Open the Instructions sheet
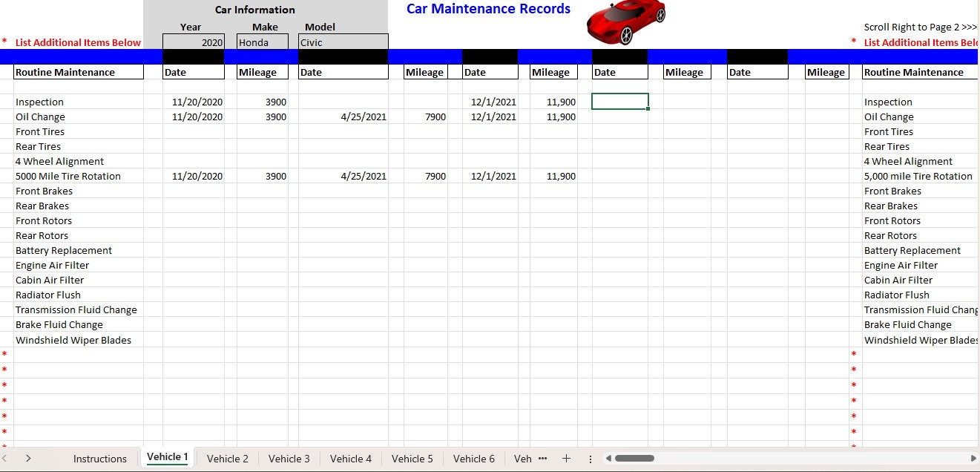980x472 pixels. pyautogui.click(x=99, y=459)
